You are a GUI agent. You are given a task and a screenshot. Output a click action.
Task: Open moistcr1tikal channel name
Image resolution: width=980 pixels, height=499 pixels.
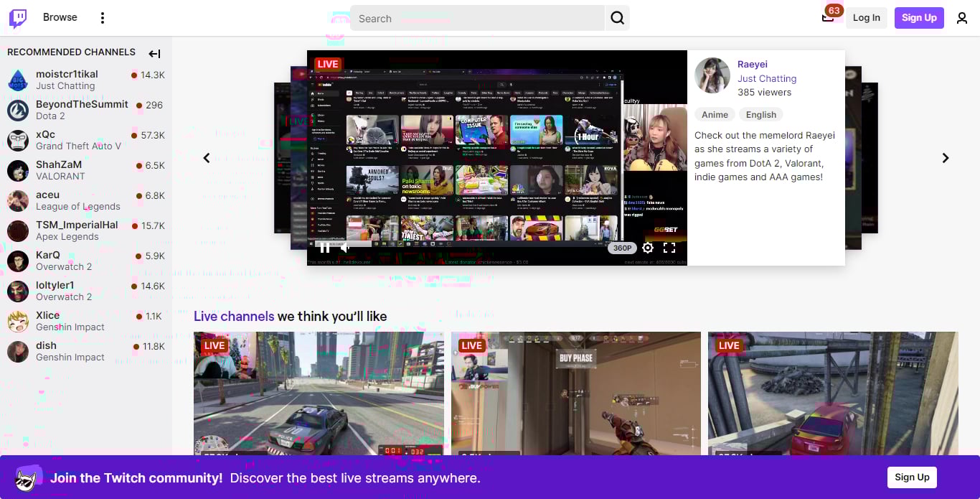pos(67,74)
